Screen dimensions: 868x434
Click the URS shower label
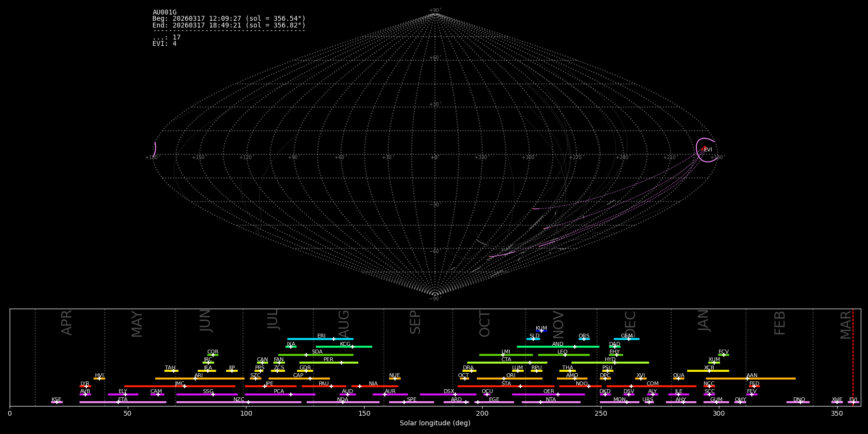(648, 400)
